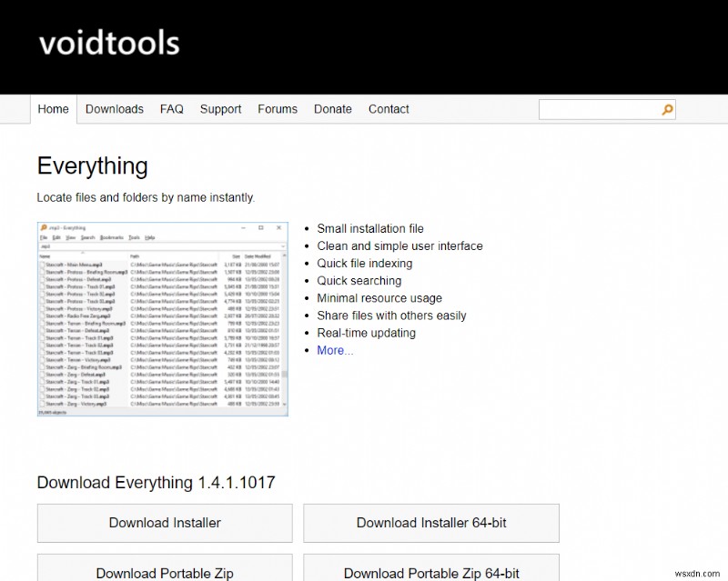Viewport: 728px width, 581px height.
Task: Click the orange search magnifier icon
Action: click(667, 110)
